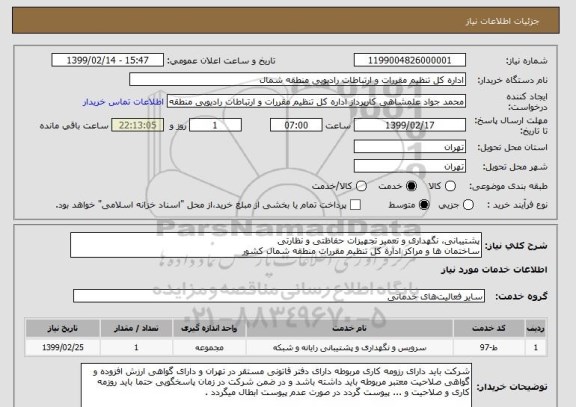This screenshot has height=407, width=576.
Task: Click the شماره نیاز number field
Action: [x=410, y=60]
